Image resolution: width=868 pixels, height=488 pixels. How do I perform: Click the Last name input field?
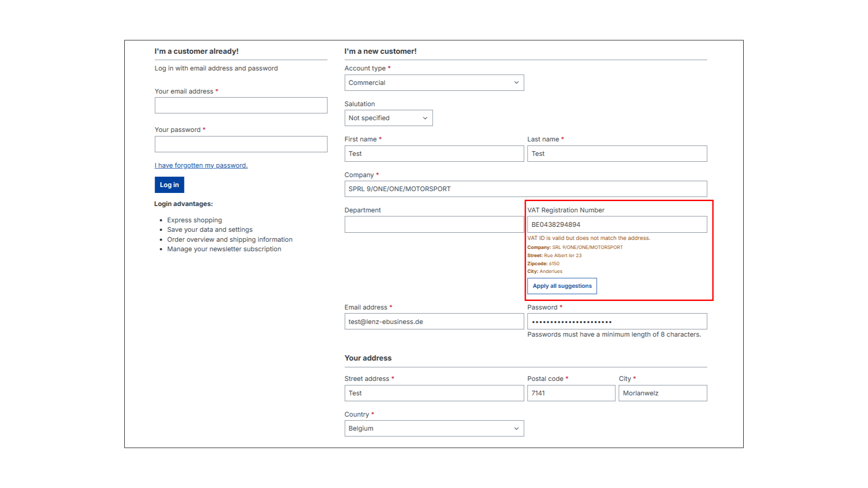(617, 154)
